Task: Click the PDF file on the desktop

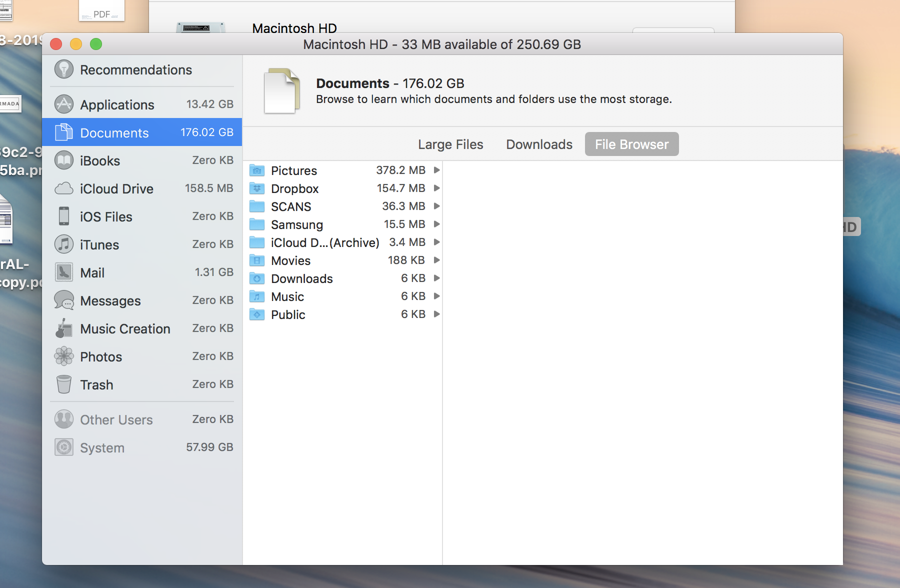Action: point(101,10)
